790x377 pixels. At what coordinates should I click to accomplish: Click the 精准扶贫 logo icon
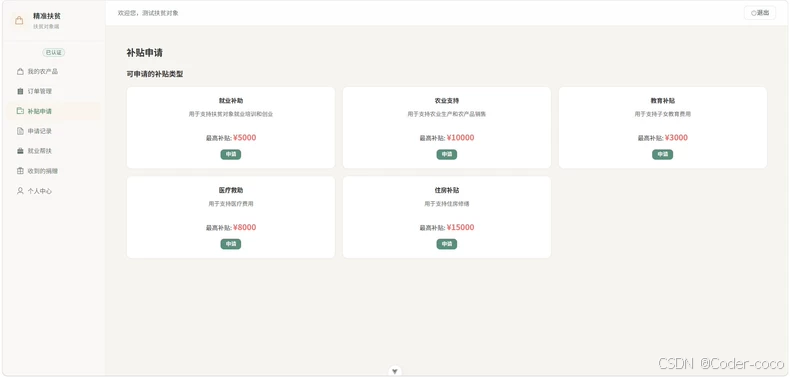pos(19,21)
